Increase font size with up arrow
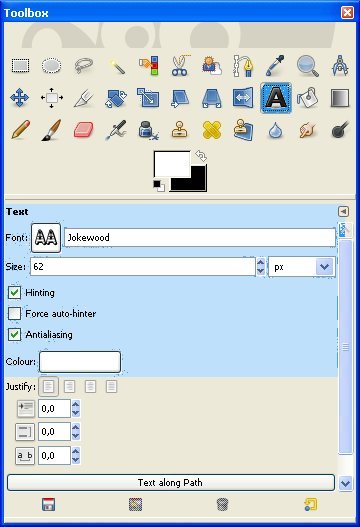Viewport: 360px width, 527px height. [261, 262]
